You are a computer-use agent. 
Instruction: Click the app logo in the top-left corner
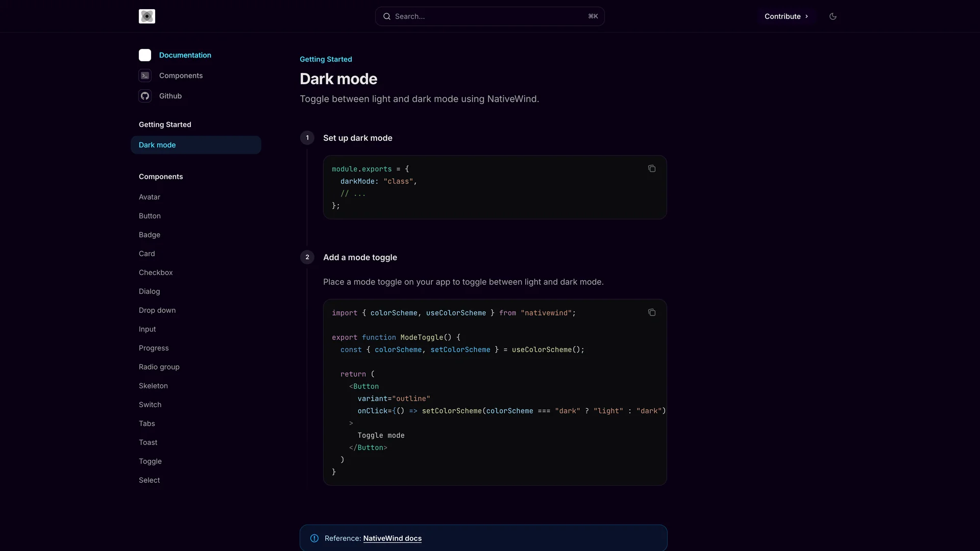[x=147, y=16]
